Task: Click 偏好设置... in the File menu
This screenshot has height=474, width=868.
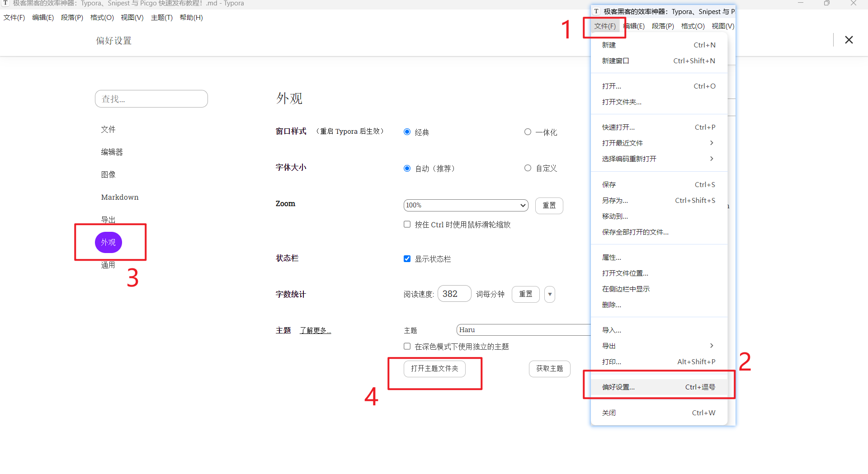Action: (659, 387)
